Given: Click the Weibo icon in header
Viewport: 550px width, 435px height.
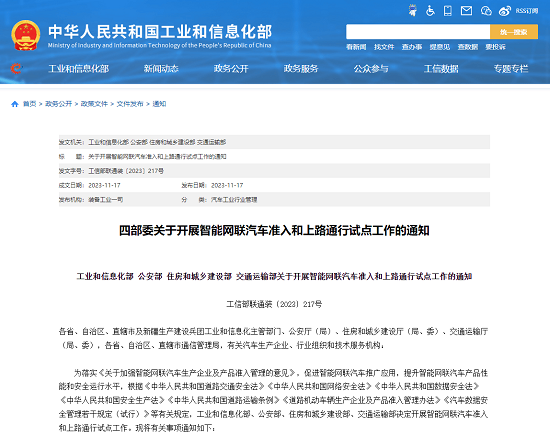Looking at the screenshot, I should click(x=505, y=11).
